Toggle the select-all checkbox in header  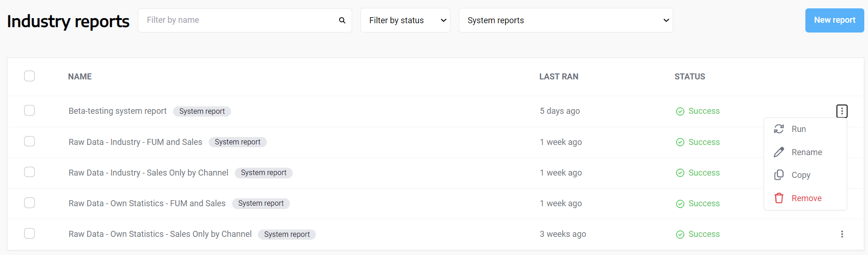tap(29, 76)
